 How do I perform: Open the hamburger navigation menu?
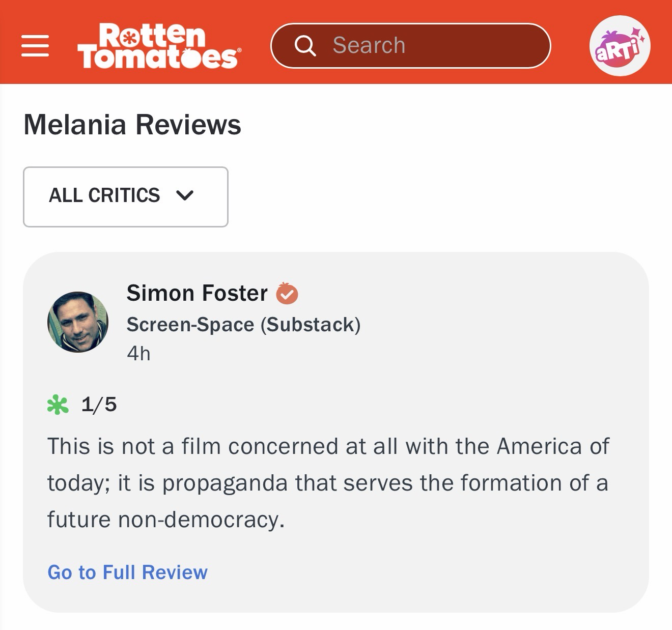click(x=35, y=46)
